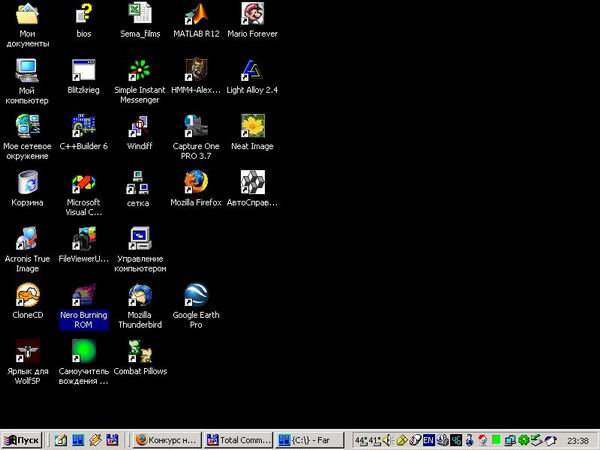Click the Simple Instant Messenger icon

coord(140,71)
